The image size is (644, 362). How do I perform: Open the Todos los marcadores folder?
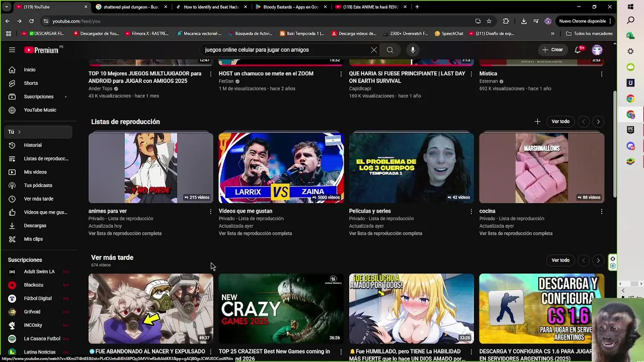click(x=589, y=34)
